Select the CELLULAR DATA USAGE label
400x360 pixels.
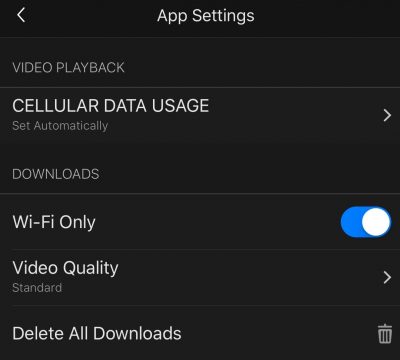pyautogui.click(x=111, y=106)
